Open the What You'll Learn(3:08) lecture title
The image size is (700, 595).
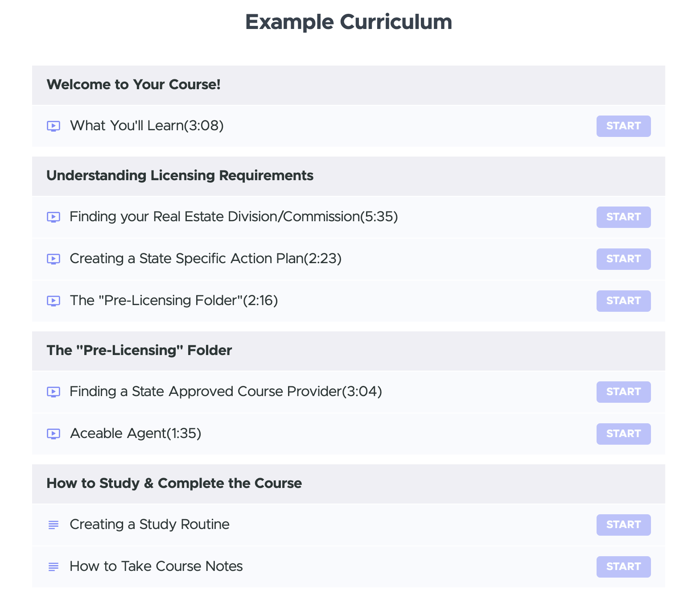coord(147,126)
